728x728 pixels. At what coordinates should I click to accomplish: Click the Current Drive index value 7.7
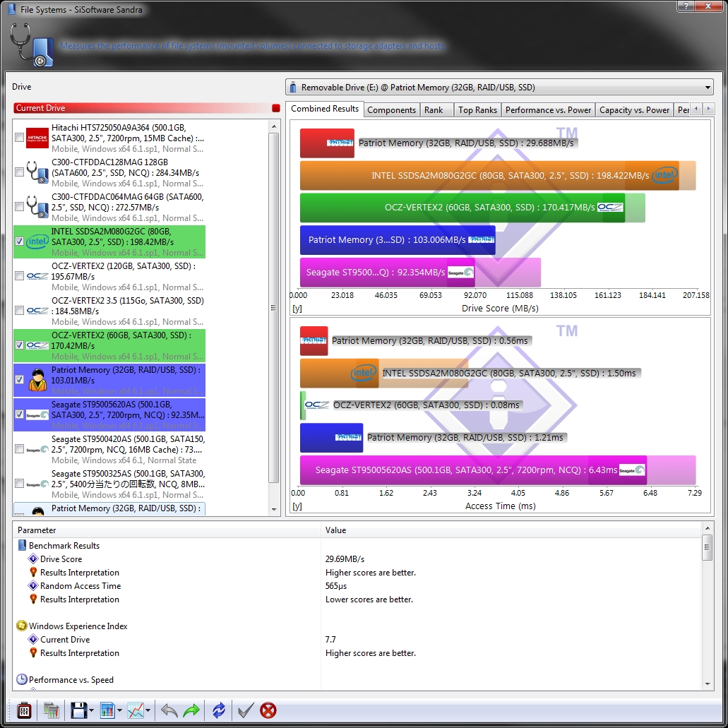point(330,639)
